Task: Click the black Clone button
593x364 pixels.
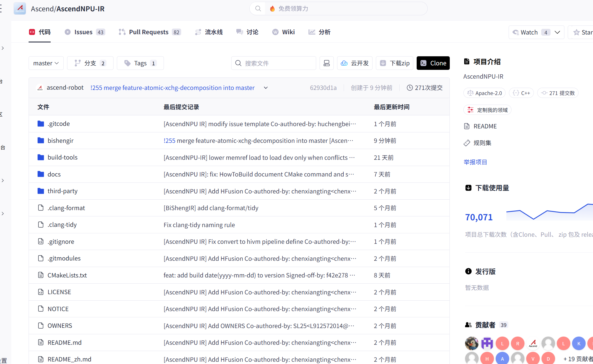Action: pyautogui.click(x=433, y=63)
